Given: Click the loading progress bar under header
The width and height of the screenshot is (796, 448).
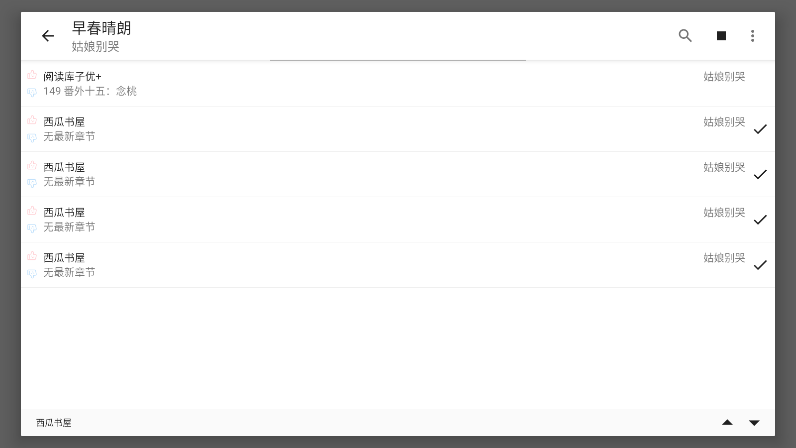Looking at the screenshot, I should 397,60.
